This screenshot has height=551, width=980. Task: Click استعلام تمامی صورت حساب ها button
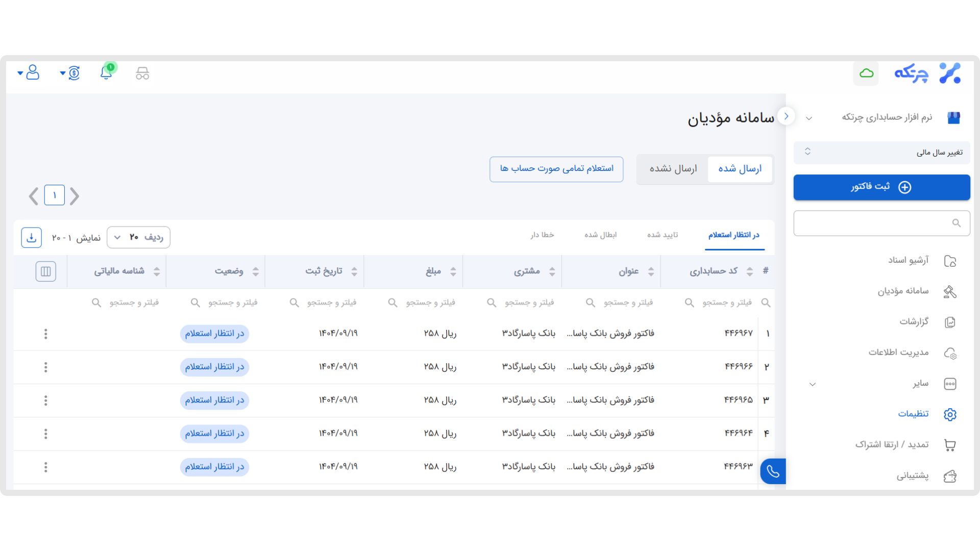coord(556,169)
